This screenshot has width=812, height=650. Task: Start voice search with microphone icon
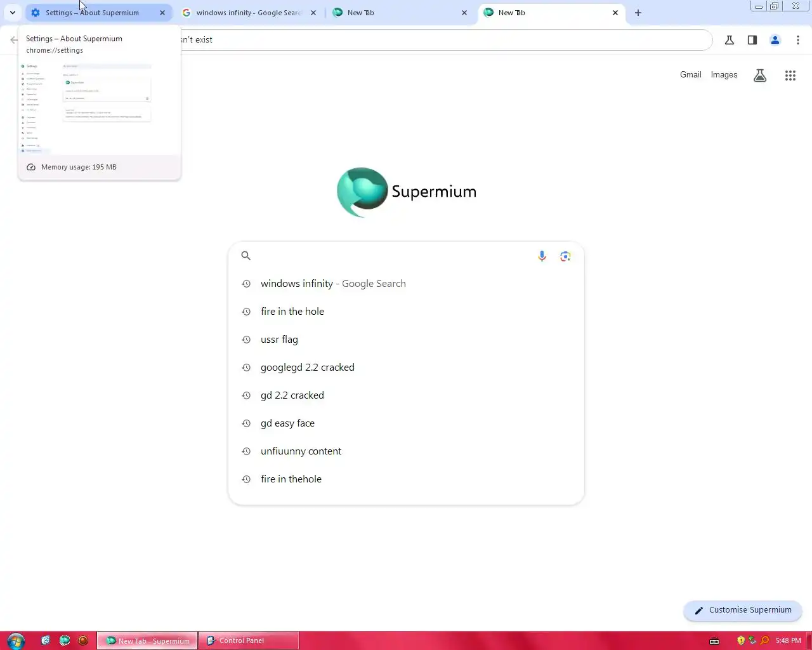pos(542,256)
